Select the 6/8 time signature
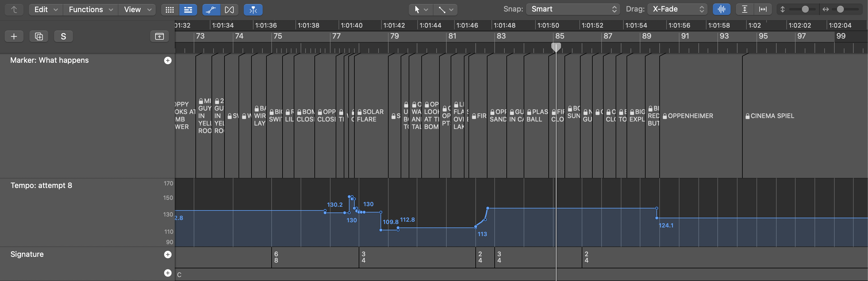 pyautogui.click(x=276, y=257)
